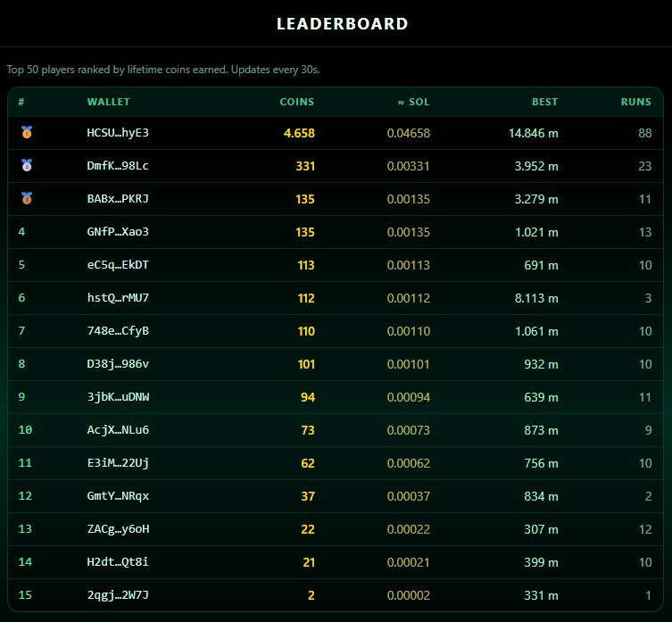672x622 pixels.
Task: Click the 23 runs value
Action: [645, 166]
